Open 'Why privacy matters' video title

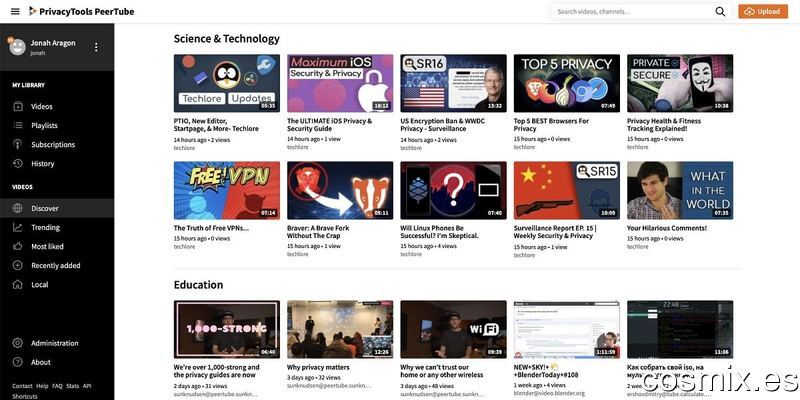click(318, 367)
